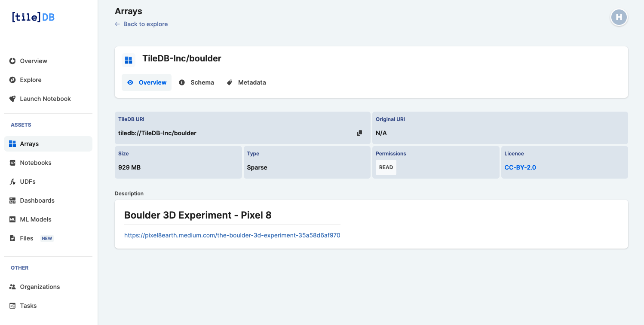Go to Organizations page
This screenshot has width=644, height=325.
coord(40,287)
